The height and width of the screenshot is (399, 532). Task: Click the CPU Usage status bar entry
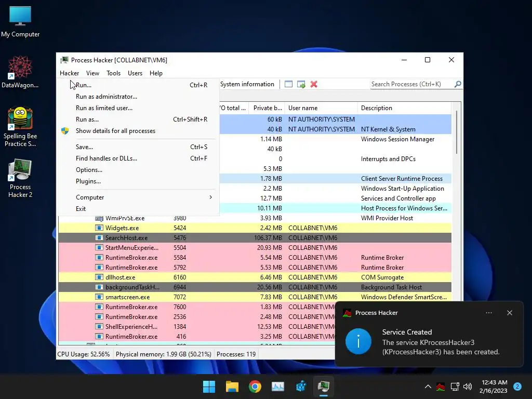point(84,354)
